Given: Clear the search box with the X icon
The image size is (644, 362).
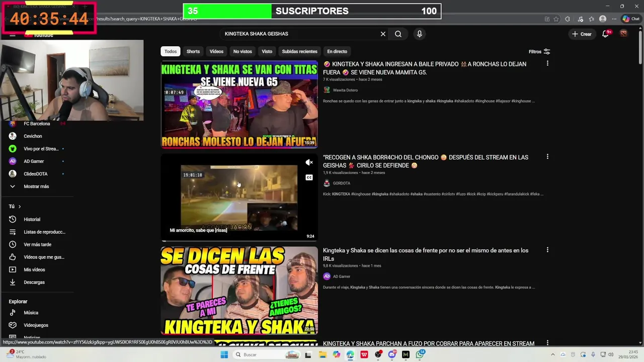Looking at the screenshot, I should pos(383,34).
